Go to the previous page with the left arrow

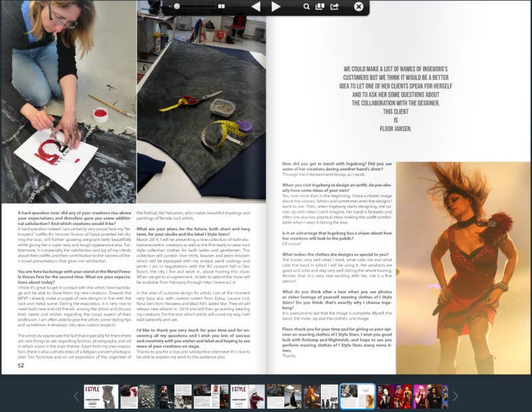tap(256, 7)
